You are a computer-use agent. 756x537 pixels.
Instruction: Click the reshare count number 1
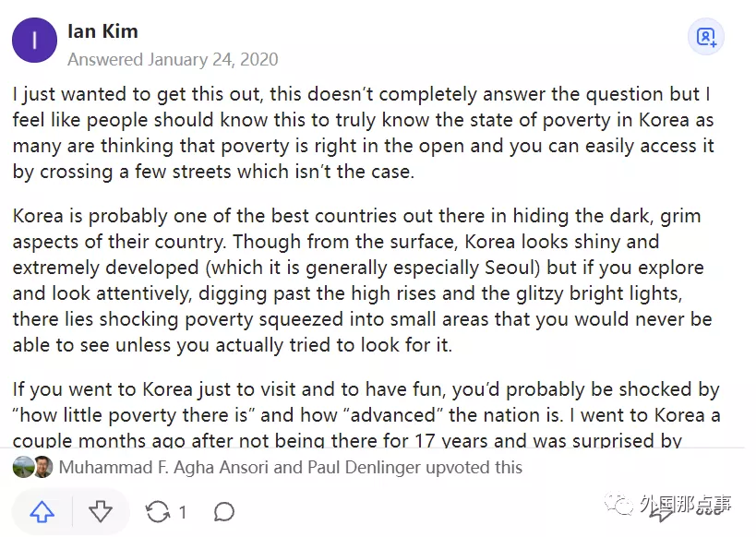(183, 512)
